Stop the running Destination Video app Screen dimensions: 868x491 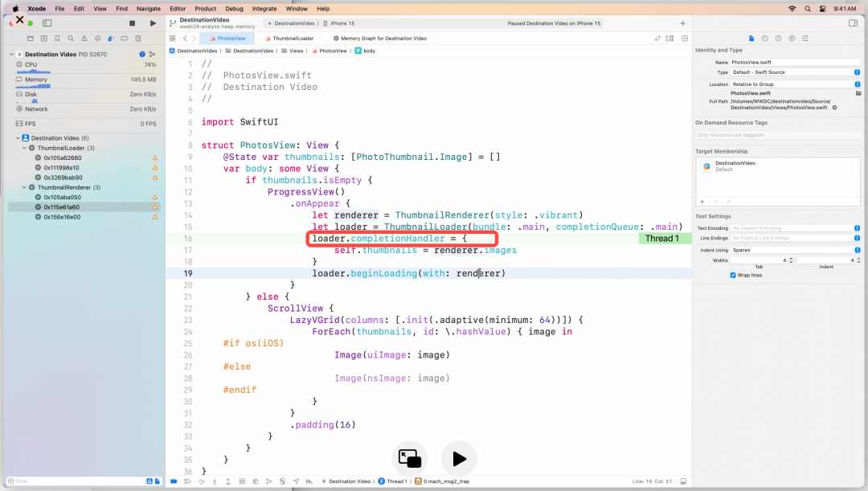pos(132,23)
